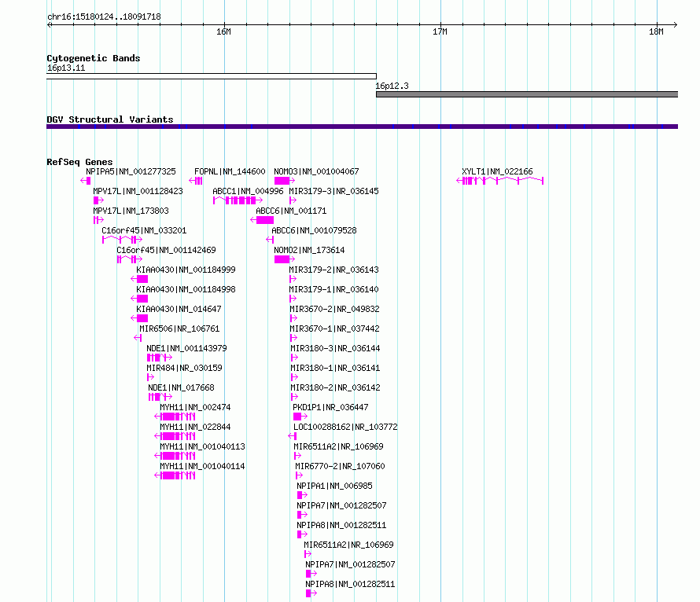Screen dimensions: 700x602
Task: Open the RefSeq Genes track title
Action: click(x=79, y=162)
